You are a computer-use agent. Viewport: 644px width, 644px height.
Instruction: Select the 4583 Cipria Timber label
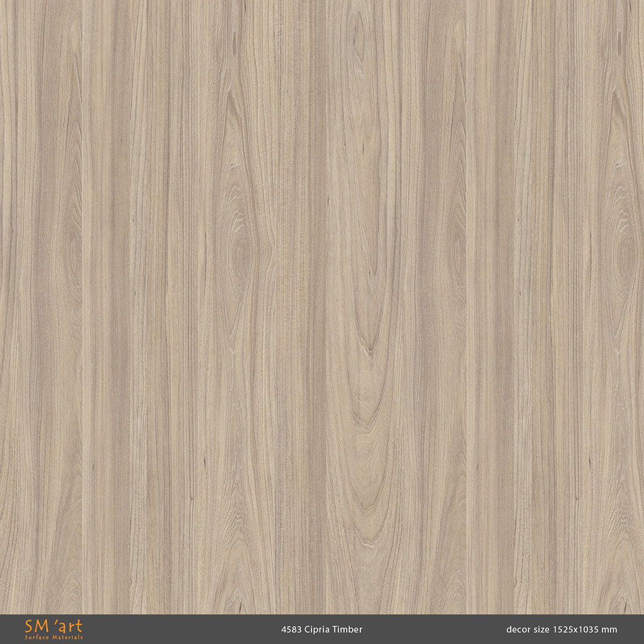[x=321, y=630]
